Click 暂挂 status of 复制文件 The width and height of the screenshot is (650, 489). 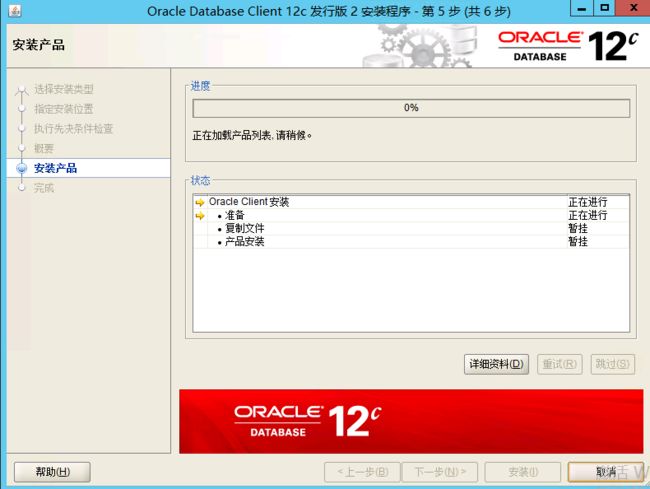click(578, 229)
